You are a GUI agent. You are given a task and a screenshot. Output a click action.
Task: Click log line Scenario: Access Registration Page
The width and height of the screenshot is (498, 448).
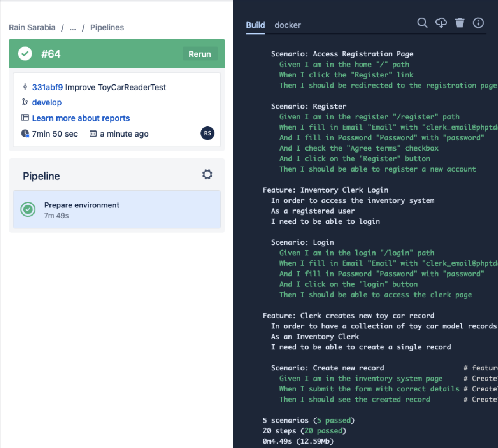[342, 54]
